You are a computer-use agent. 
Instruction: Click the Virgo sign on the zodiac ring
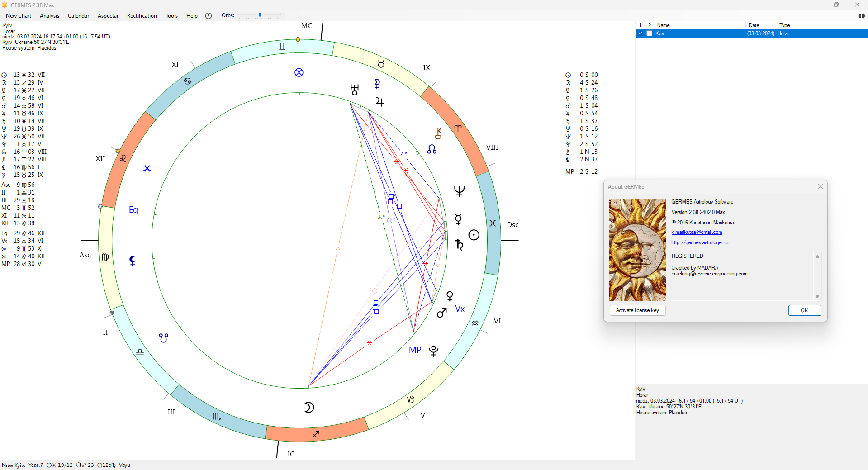coord(105,257)
